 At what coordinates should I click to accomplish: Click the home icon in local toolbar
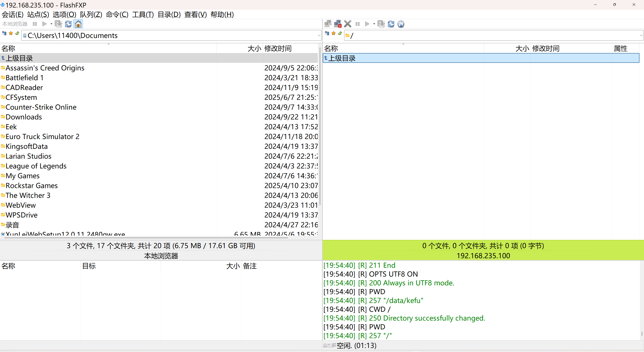point(78,24)
